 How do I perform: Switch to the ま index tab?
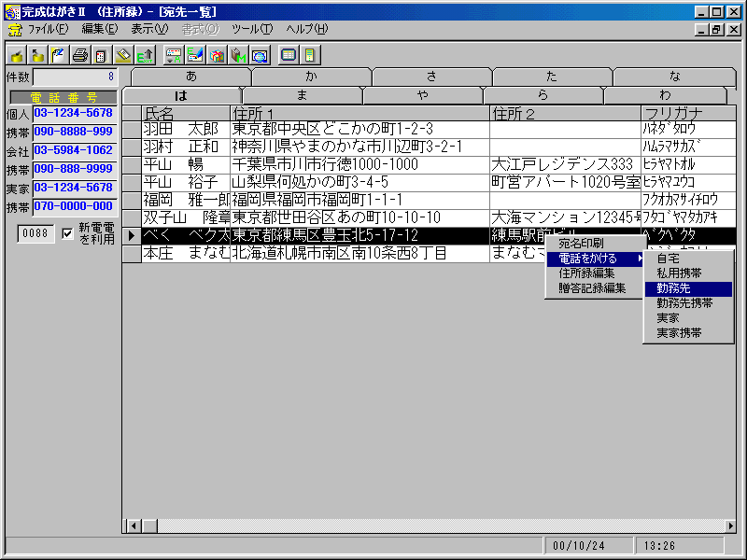[302, 96]
